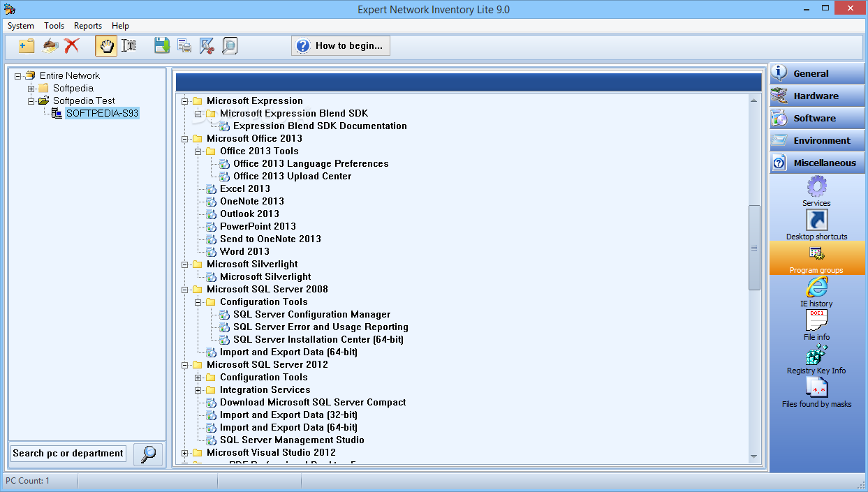Open the Hardware category tab
Viewport: 868px width, 492px height.
pyautogui.click(x=817, y=96)
